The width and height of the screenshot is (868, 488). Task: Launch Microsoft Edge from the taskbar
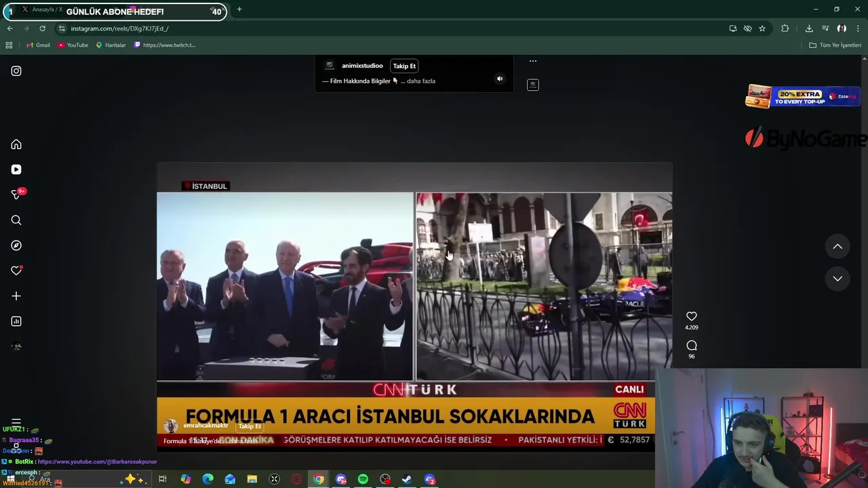click(x=208, y=480)
